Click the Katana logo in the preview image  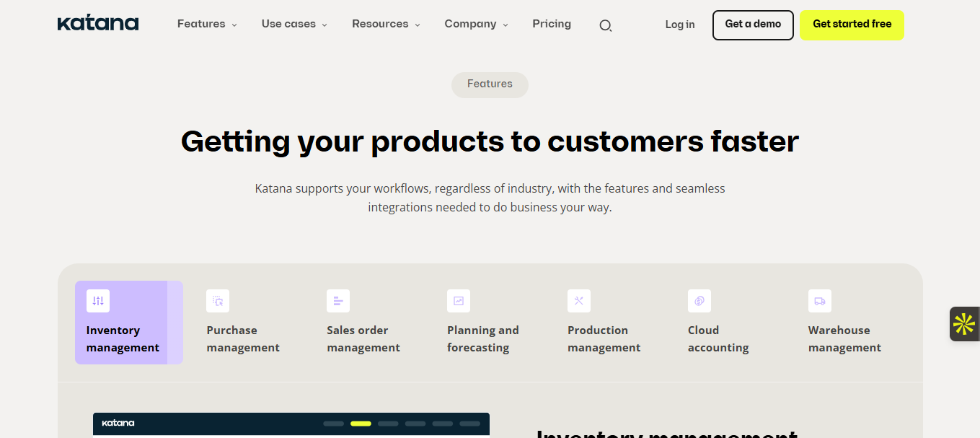coord(118,423)
